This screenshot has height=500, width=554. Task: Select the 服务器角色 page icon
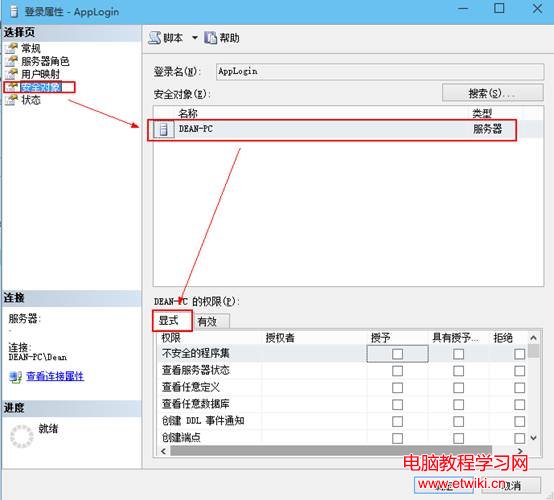[x=12, y=61]
